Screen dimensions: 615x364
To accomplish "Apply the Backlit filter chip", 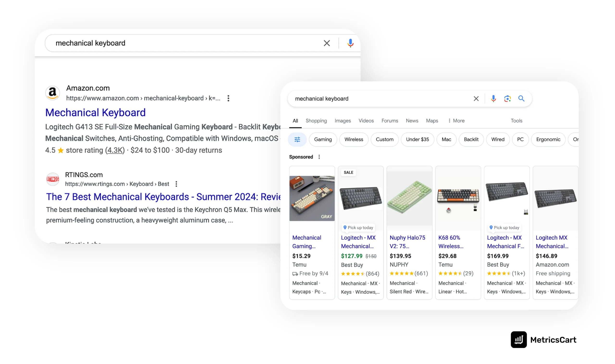I will (471, 139).
